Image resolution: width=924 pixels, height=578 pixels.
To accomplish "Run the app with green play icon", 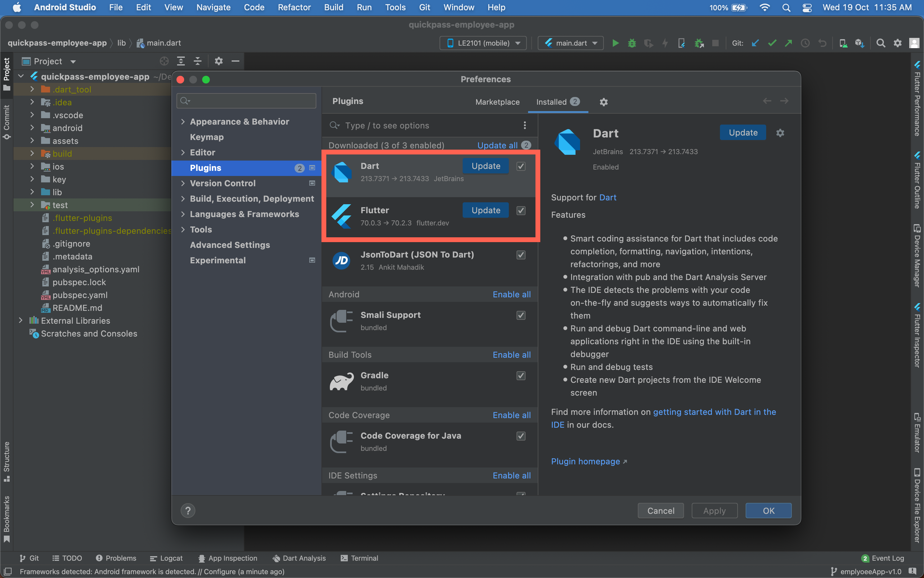I will coord(615,43).
